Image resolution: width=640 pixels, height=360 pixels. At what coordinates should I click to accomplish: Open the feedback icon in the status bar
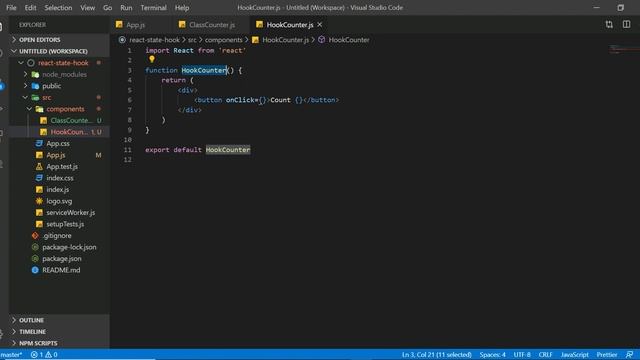[x=629, y=355]
